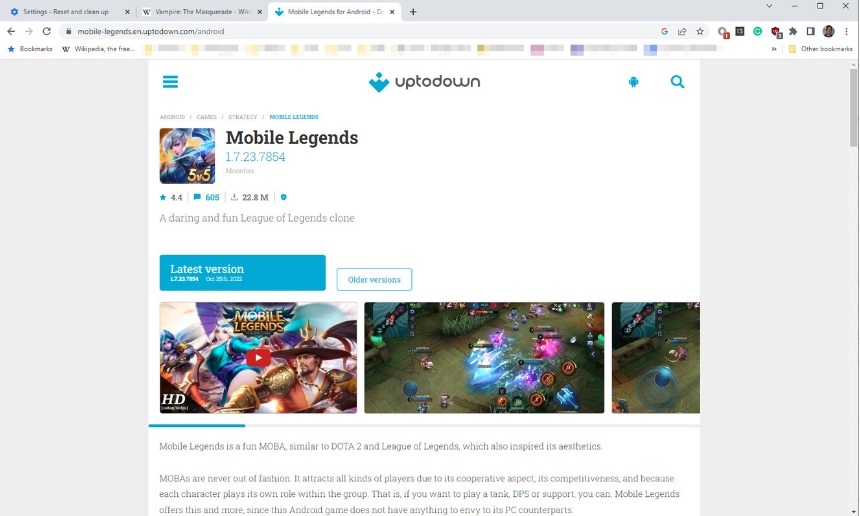The image size is (860, 516).
Task: Open the Chrome three-dot menu
Action: [x=847, y=31]
